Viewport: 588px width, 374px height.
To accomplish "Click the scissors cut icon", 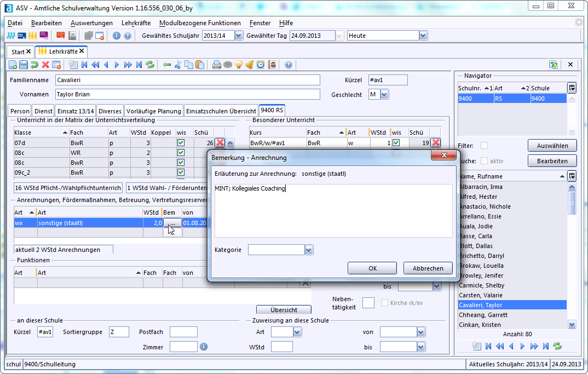I will tap(178, 65).
